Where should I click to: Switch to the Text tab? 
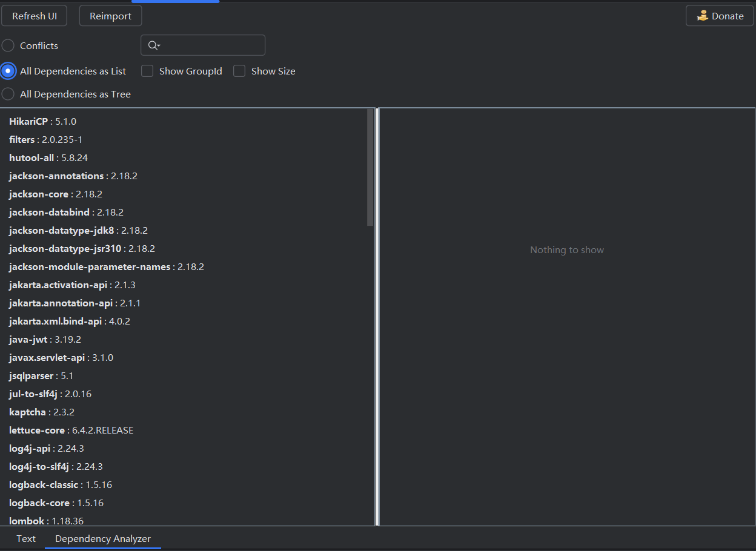[x=26, y=538]
